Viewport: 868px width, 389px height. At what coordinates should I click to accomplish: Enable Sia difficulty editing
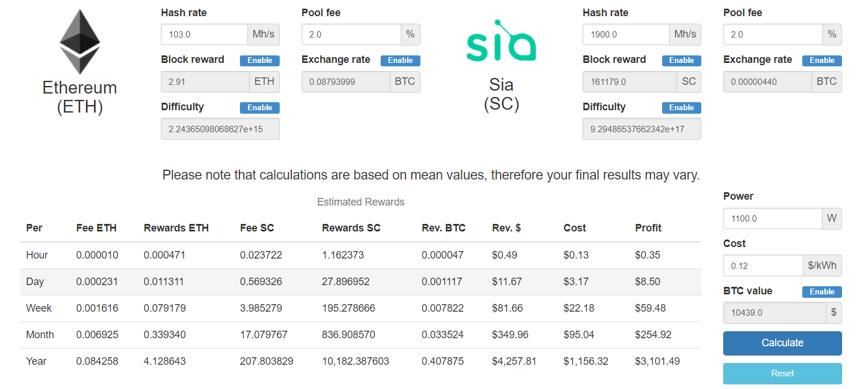[x=682, y=108]
